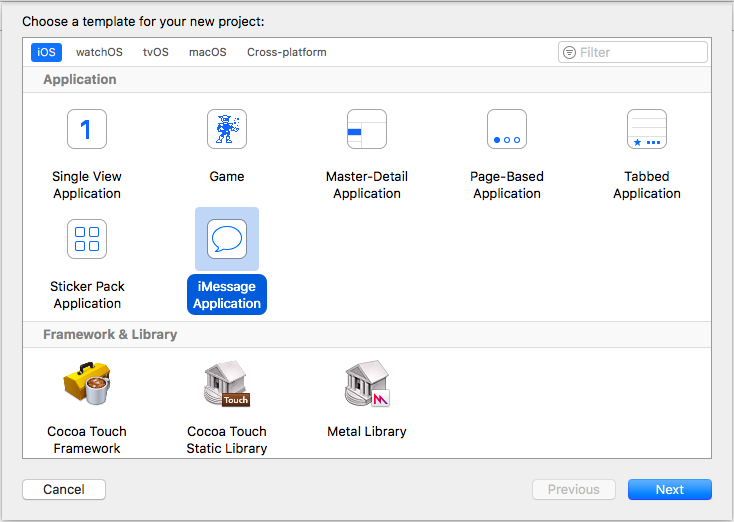The width and height of the screenshot is (734, 522).
Task: Click in the Filter search field
Action: pos(640,52)
